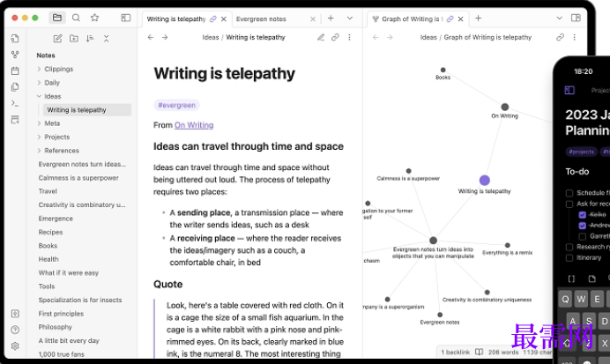610x364 pixels.
Task: Open the settings gear icon
Action: click(15, 345)
